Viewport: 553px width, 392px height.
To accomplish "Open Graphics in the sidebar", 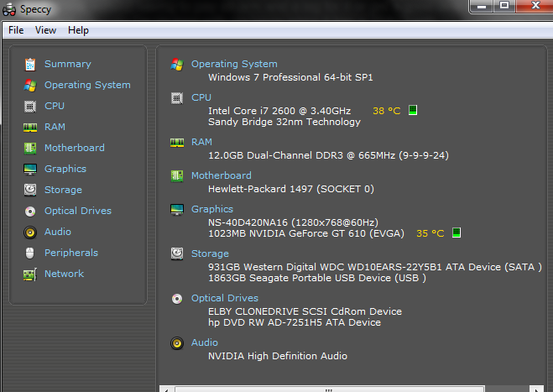I will (x=65, y=170).
